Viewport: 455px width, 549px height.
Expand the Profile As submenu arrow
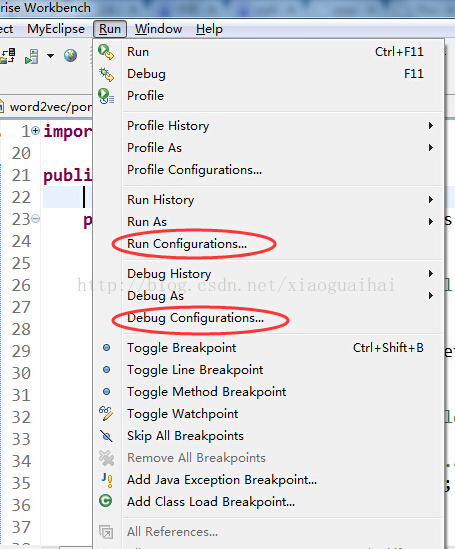(x=431, y=147)
